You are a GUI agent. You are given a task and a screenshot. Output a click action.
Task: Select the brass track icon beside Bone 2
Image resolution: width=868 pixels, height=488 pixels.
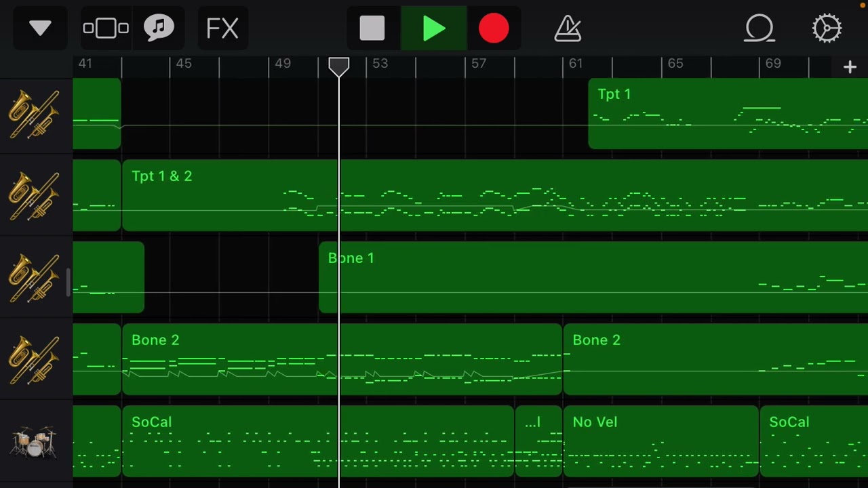[x=34, y=360]
